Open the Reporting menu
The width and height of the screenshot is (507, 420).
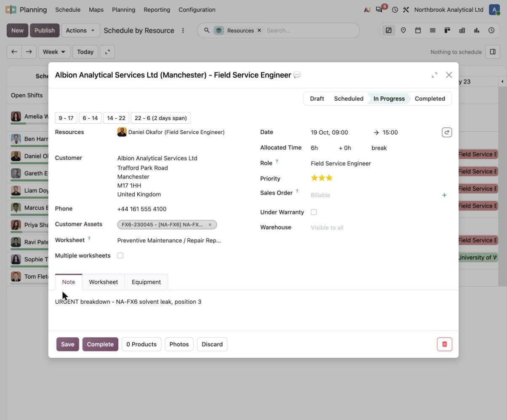click(157, 10)
